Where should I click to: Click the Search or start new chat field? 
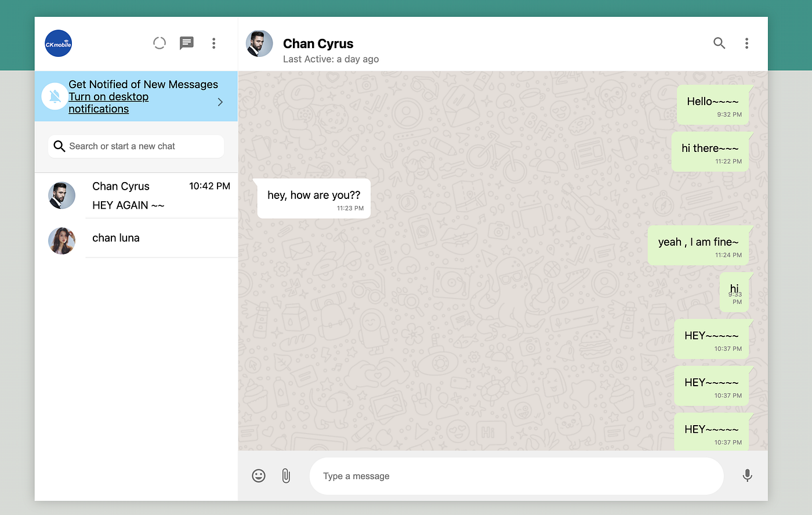click(x=136, y=146)
